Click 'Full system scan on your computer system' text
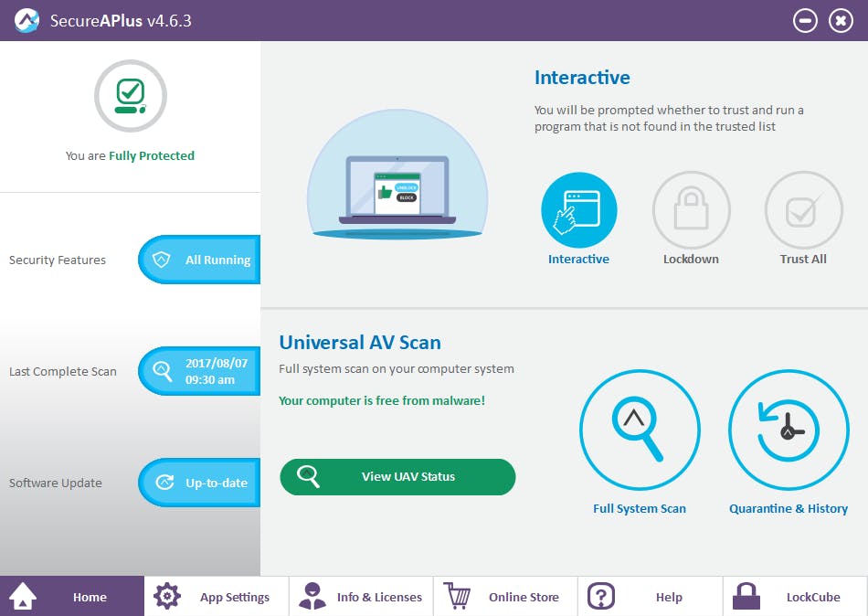Image resolution: width=868 pixels, height=616 pixels. (x=397, y=369)
